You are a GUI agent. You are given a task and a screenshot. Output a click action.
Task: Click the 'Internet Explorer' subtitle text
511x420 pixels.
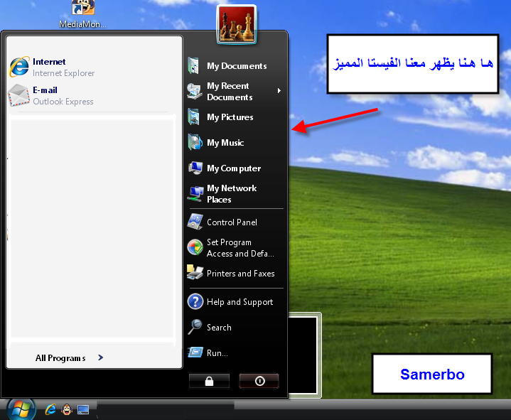click(x=63, y=73)
